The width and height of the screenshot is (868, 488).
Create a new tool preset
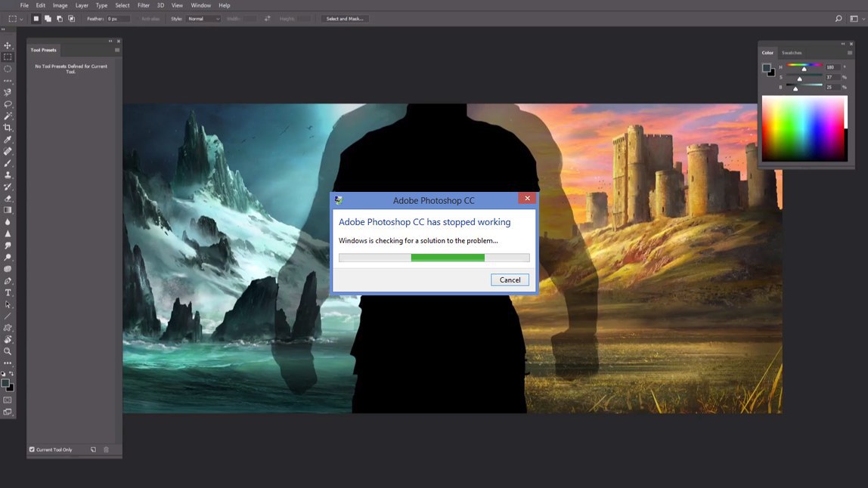(93, 449)
